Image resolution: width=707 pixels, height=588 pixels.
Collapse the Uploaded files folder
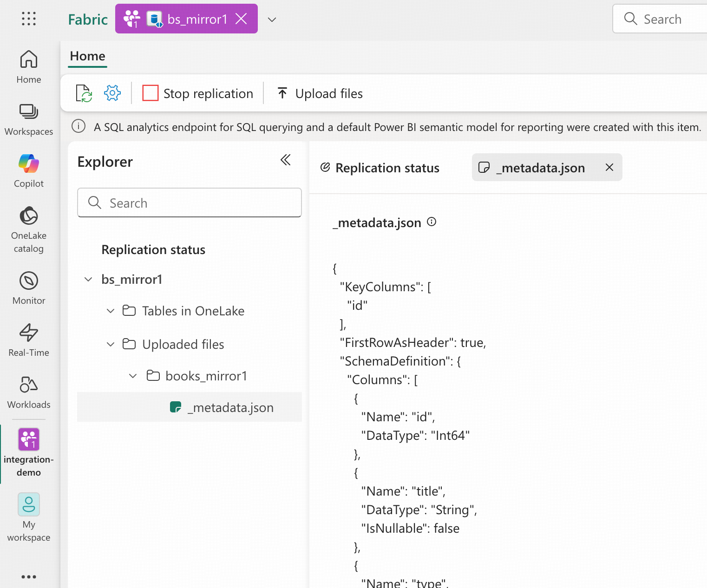pos(111,345)
